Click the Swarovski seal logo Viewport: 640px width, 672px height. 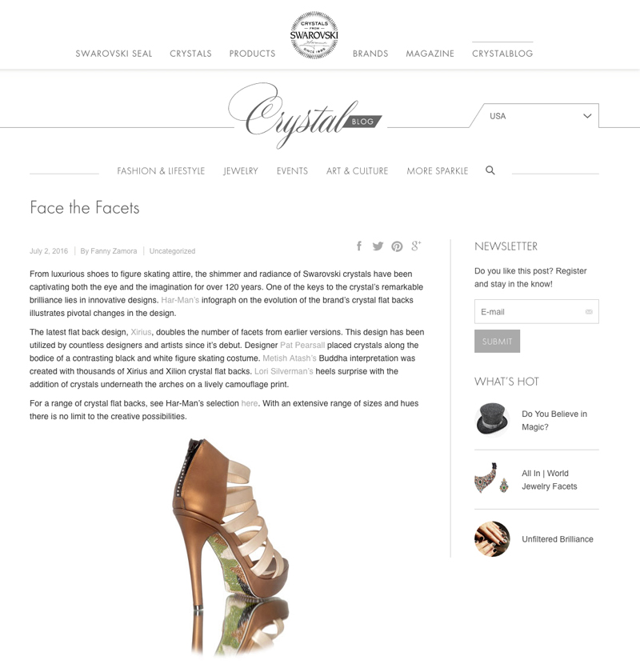(314, 34)
